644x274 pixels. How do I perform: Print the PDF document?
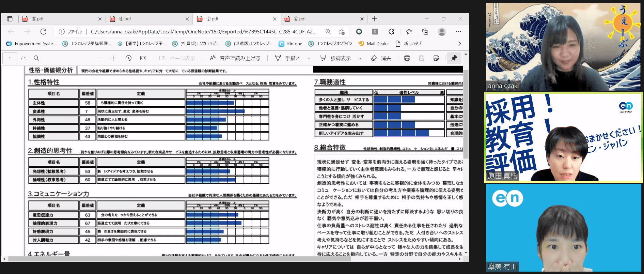407,58
